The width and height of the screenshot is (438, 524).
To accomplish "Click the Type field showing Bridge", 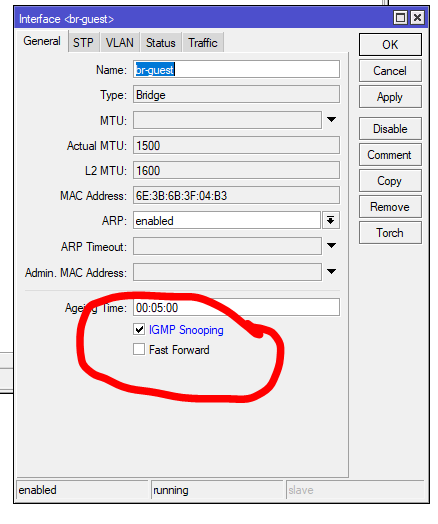I will pos(237,95).
